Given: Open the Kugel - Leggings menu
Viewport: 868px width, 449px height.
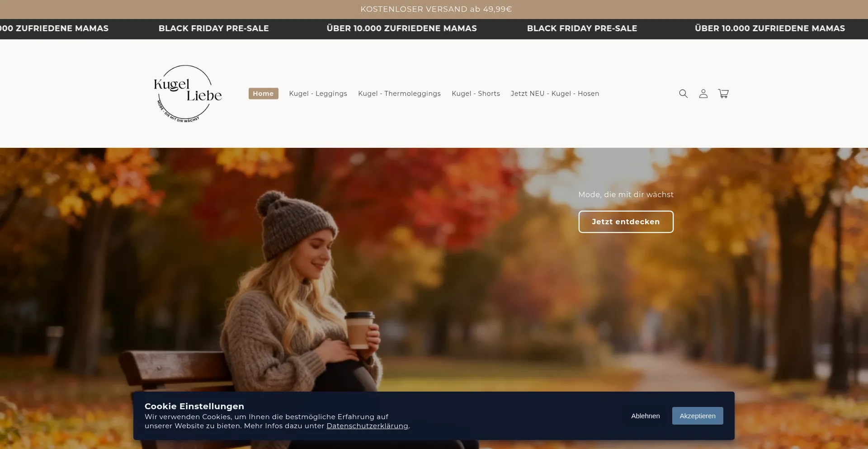Looking at the screenshot, I should tap(318, 94).
